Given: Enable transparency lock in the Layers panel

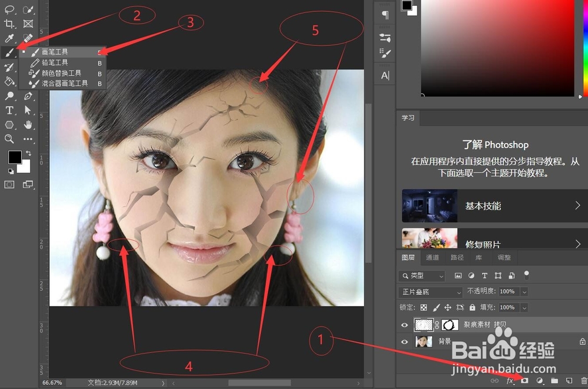Looking at the screenshot, I should tap(425, 307).
